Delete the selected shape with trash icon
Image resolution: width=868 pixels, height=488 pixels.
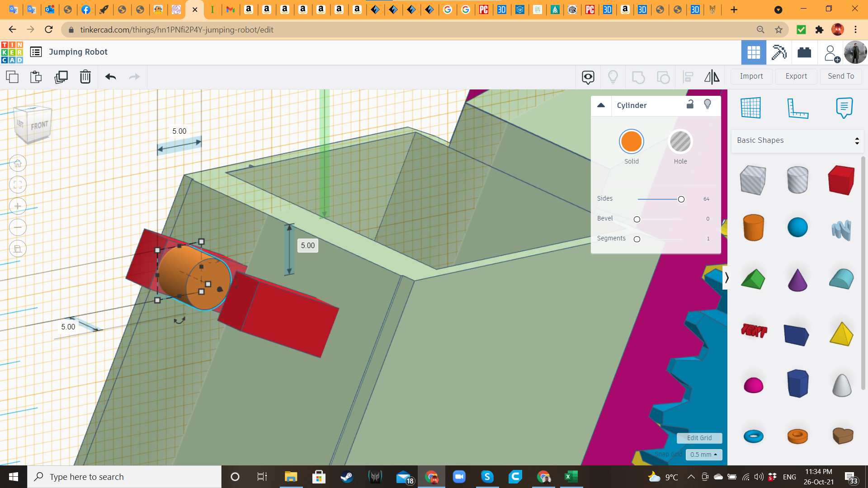(85, 77)
